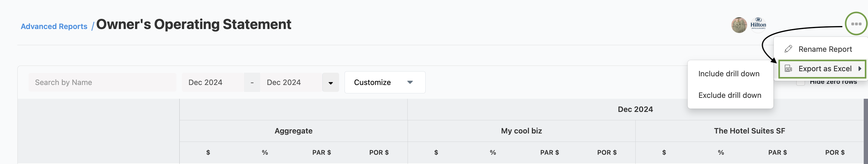Click the end date Dec 2024 field

pos(291,82)
